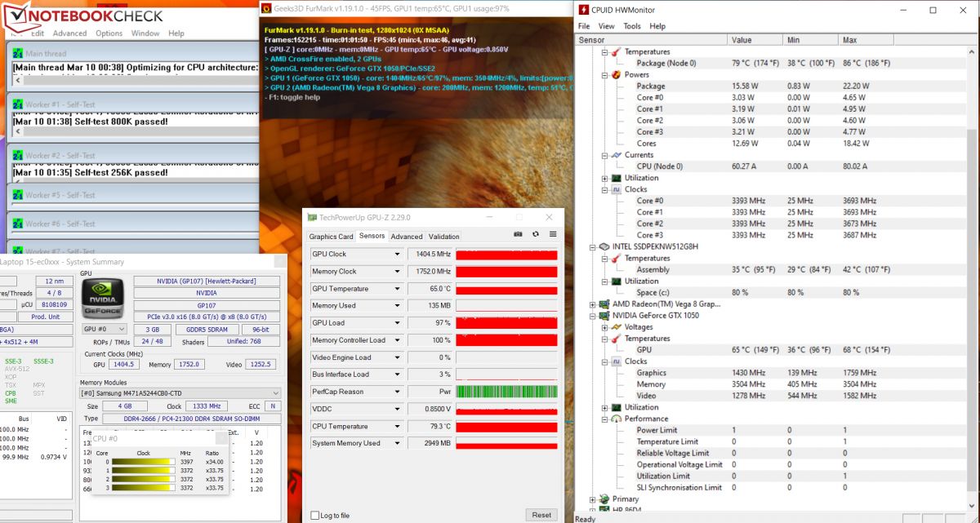The width and height of the screenshot is (980, 523).
Task: Switch to the Graphics Card tab
Action: (x=332, y=237)
